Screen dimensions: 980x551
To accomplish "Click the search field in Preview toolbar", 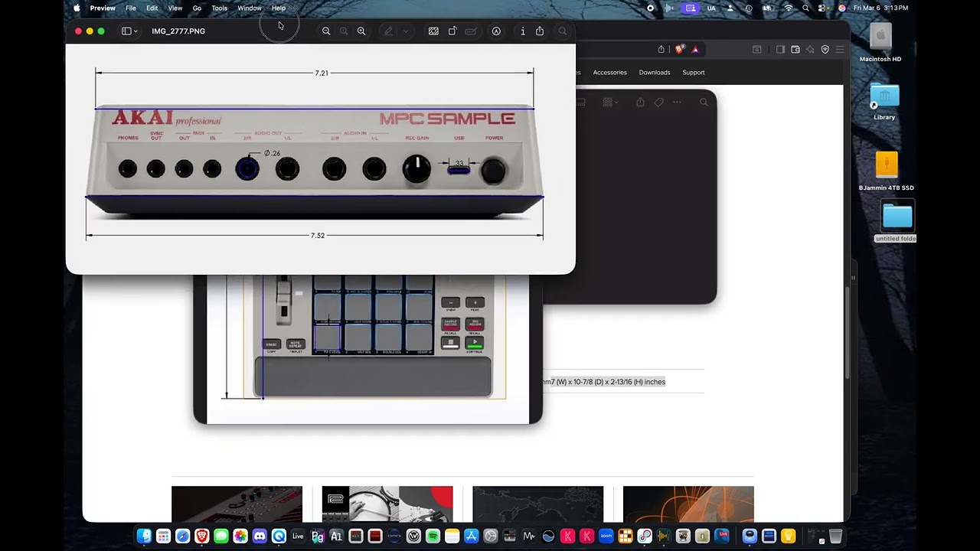I will pyautogui.click(x=563, y=31).
